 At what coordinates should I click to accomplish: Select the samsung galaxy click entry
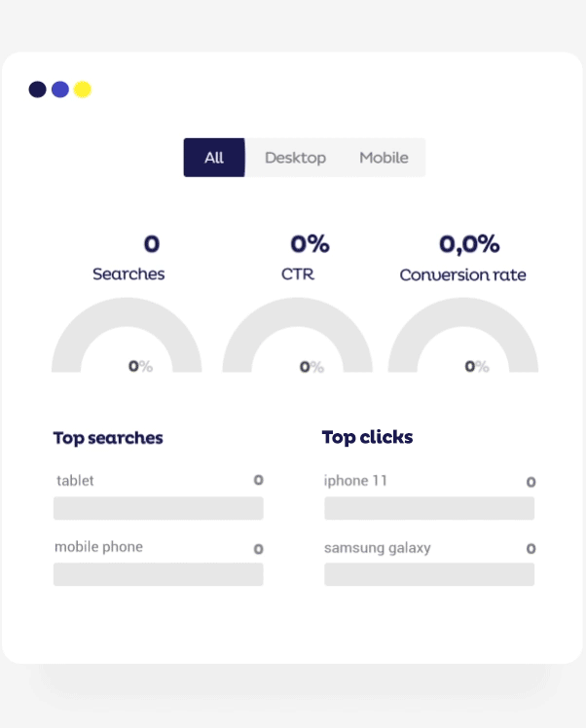point(377,548)
